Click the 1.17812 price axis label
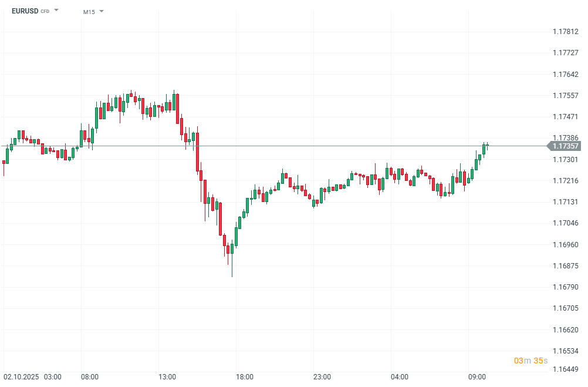Viewport: 588px width, 387px height. [566, 32]
